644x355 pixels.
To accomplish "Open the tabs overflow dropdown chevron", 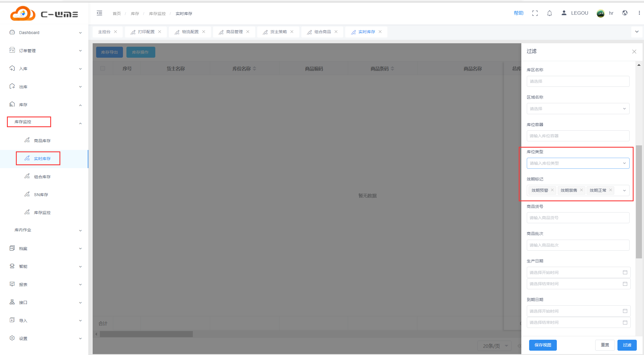I will click(637, 32).
